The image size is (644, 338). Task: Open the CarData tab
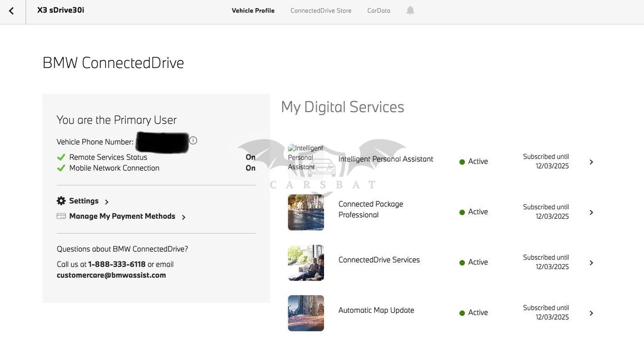[x=378, y=11]
